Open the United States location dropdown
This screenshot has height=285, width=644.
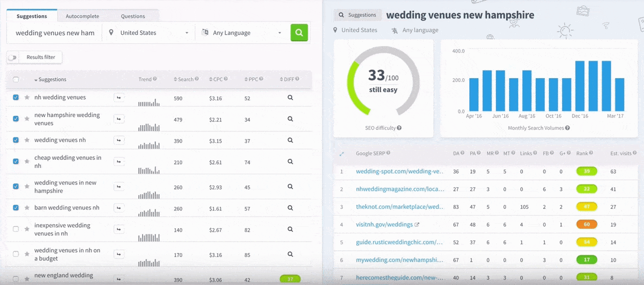pyautogui.click(x=148, y=33)
